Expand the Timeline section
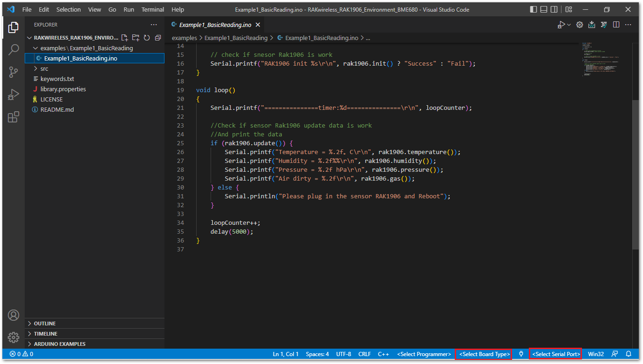Screen dimensions: 643x364 (95, 334)
